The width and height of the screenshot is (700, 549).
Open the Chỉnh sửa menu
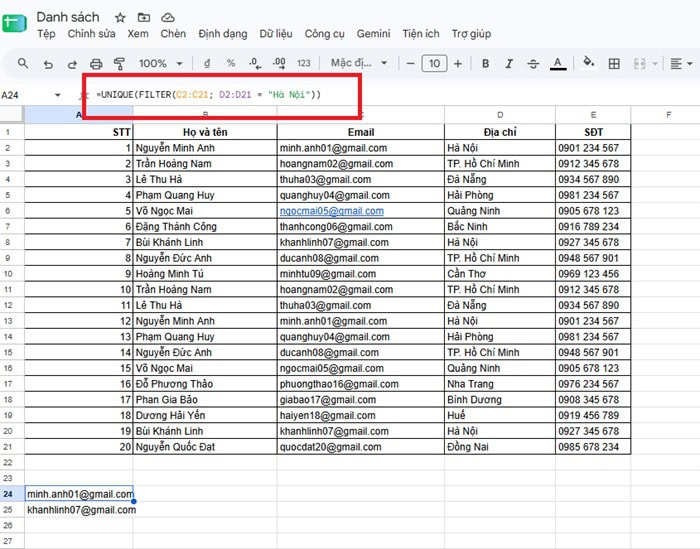[91, 34]
